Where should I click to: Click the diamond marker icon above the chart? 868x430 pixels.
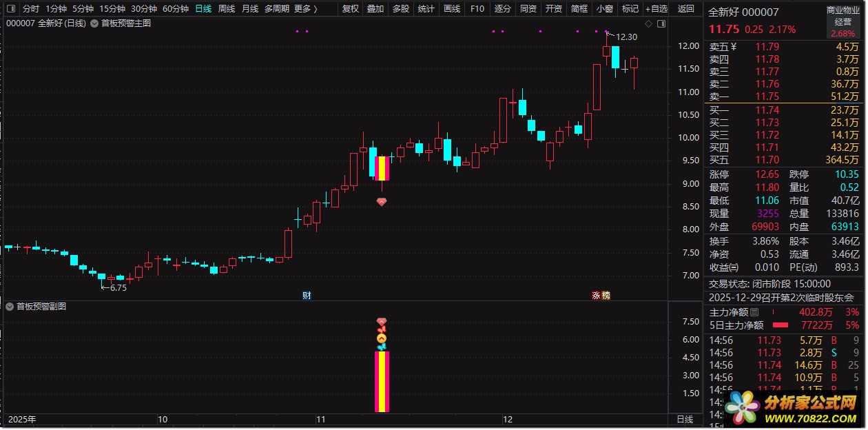[648, 23]
